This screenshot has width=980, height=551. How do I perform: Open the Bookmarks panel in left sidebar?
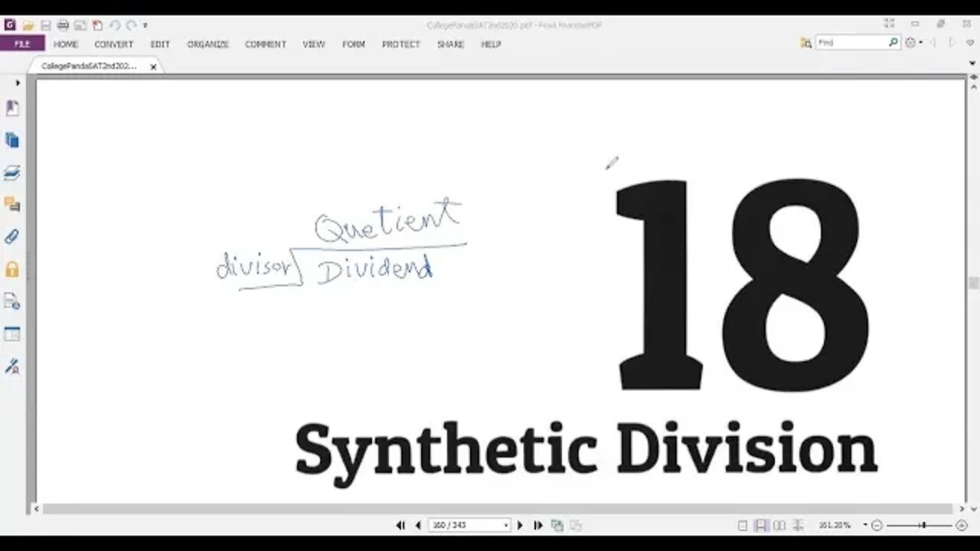12,108
